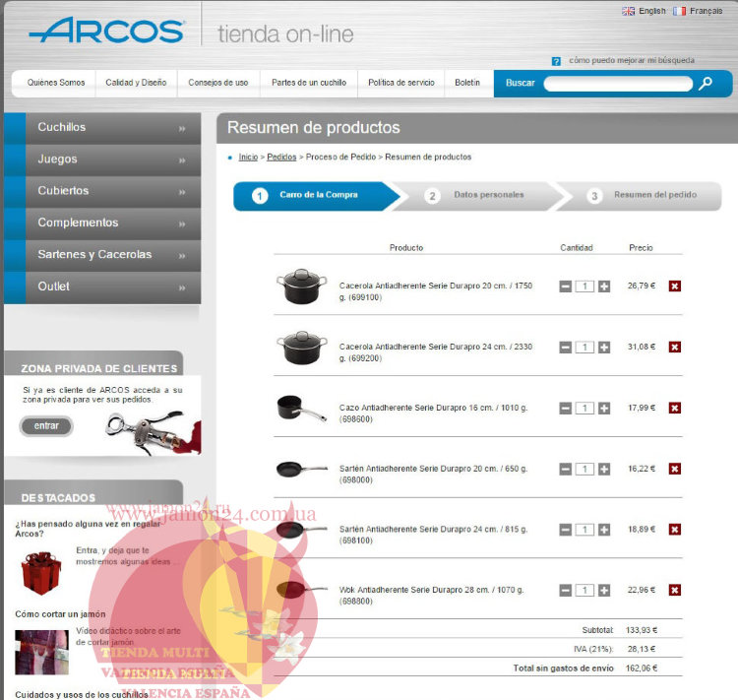The height and width of the screenshot is (700, 738).
Task: Remove Sartén Durapro 24 cm from cart
Action: point(674,530)
